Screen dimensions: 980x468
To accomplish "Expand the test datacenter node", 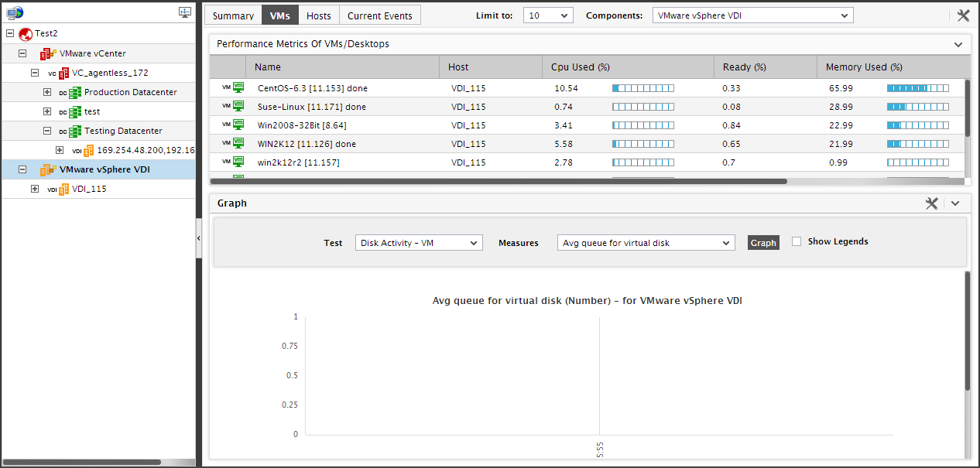I will [47, 111].
